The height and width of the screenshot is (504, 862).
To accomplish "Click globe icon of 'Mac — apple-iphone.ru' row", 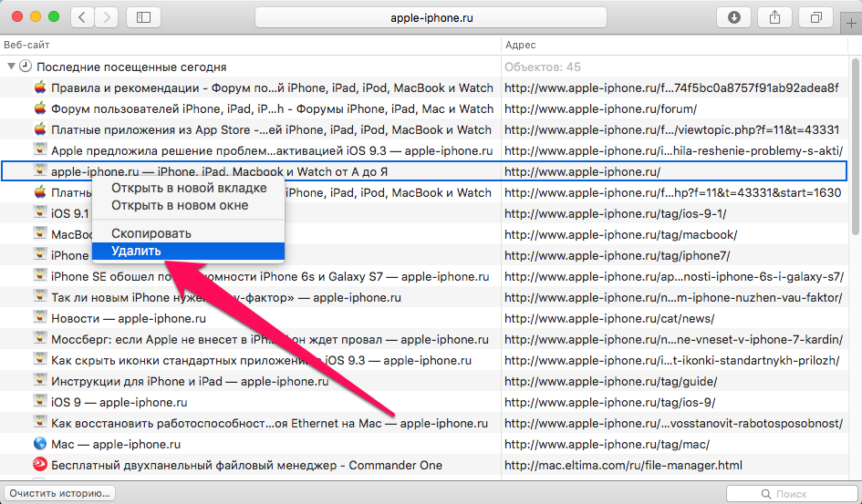I will click(39, 444).
